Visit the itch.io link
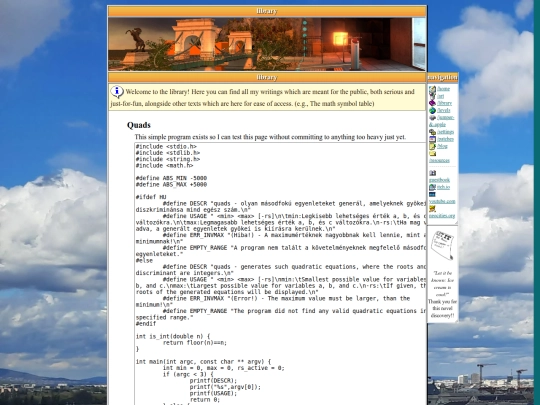The height and width of the screenshot is (405, 540). [x=443, y=187]
